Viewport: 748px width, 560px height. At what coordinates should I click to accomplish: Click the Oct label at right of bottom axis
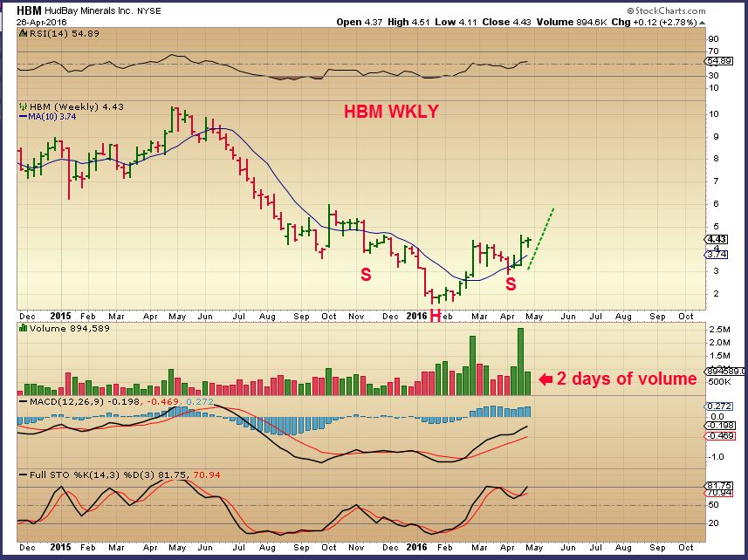pos(685,547)
